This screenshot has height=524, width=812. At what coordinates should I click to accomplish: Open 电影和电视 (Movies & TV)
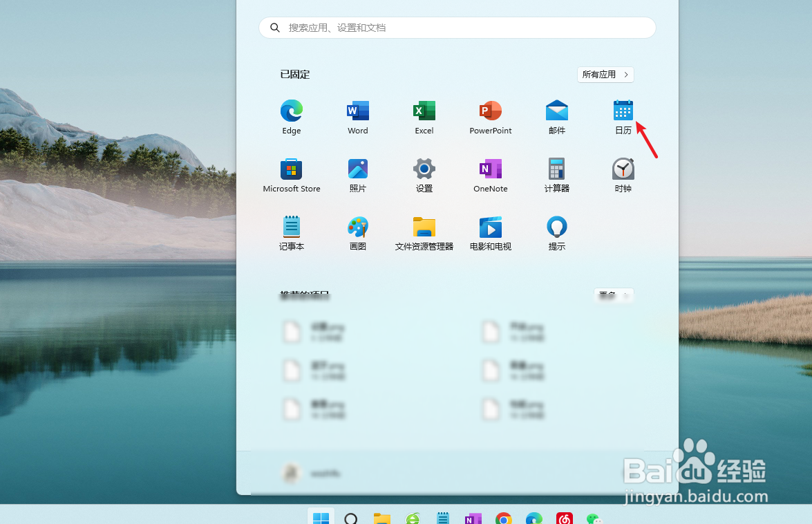pyautogui.click(x=491, y=234)
